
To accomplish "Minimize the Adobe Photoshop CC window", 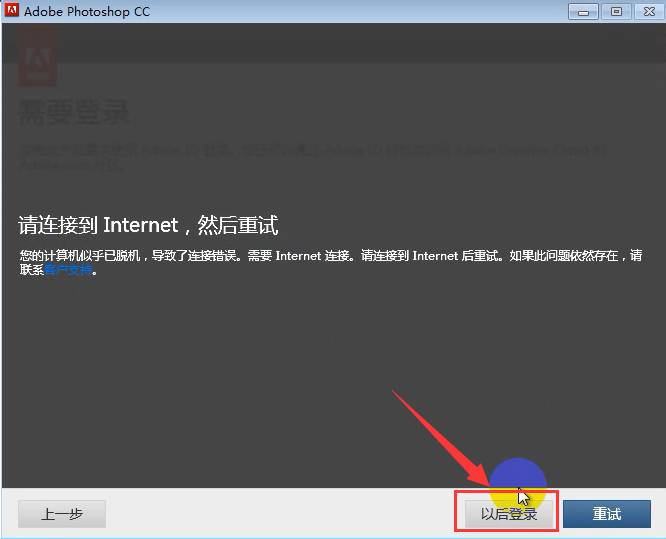I will click(583, 11).
